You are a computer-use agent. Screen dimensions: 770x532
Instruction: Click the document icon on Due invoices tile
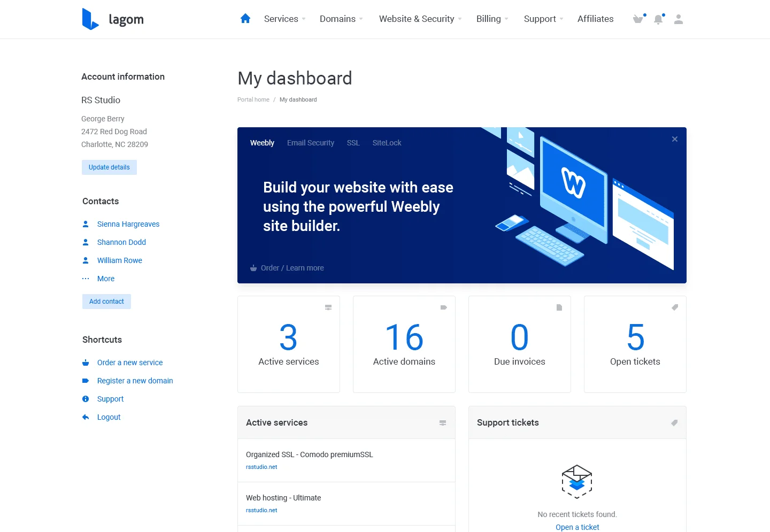coord(559,307)
